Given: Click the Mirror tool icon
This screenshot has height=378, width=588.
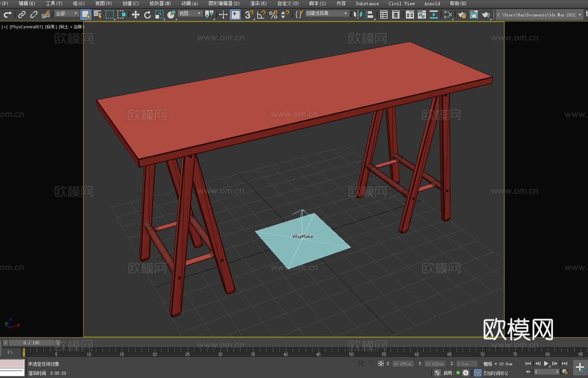Looking at the screenshot, I should (x=358, y=14).
